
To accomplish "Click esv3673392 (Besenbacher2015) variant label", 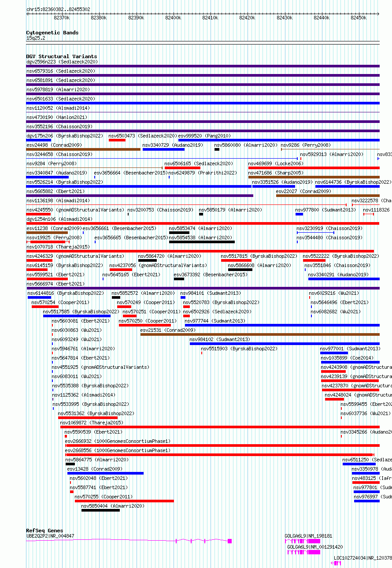I will (x=211, y=275).
